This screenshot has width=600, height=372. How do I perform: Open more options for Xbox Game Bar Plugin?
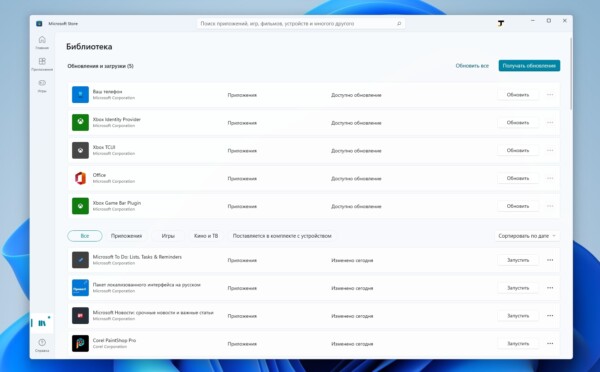[550, 206]
